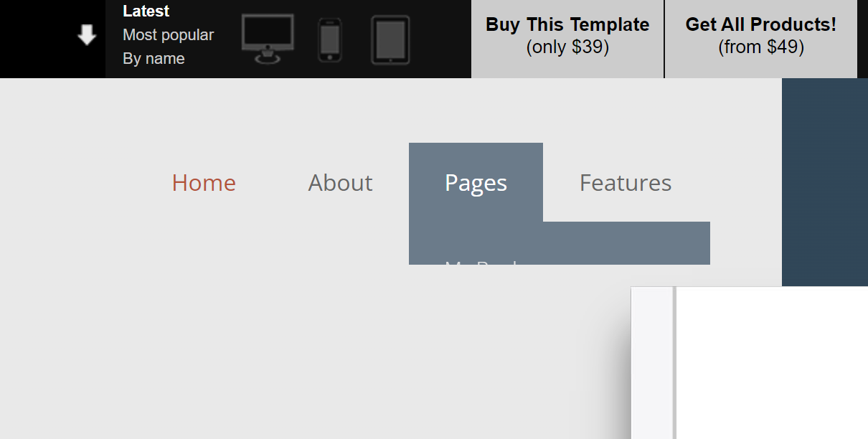Switch to tablet preview mode

(x=390, y=40)
